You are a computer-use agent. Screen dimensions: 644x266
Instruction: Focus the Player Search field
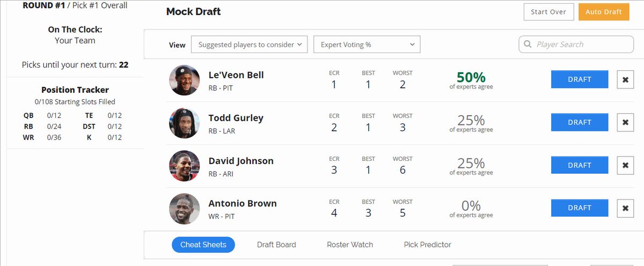576,45
